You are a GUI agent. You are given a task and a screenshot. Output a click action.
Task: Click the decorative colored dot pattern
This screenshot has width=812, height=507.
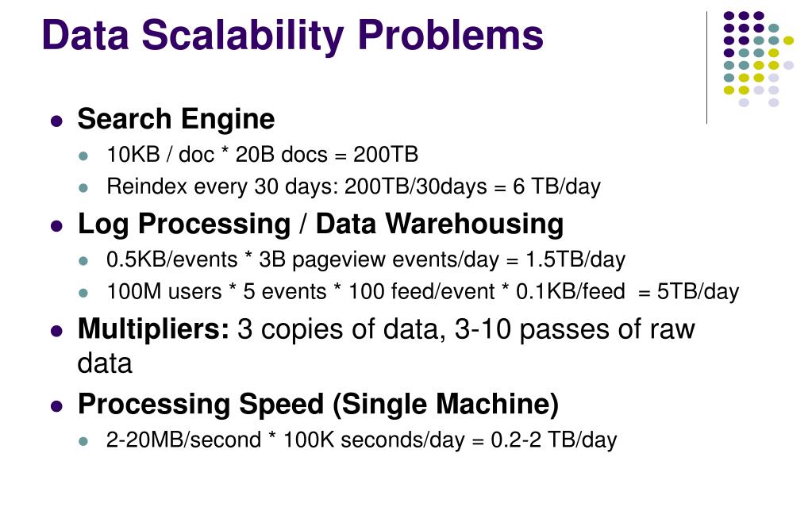(x=759, y=59)
